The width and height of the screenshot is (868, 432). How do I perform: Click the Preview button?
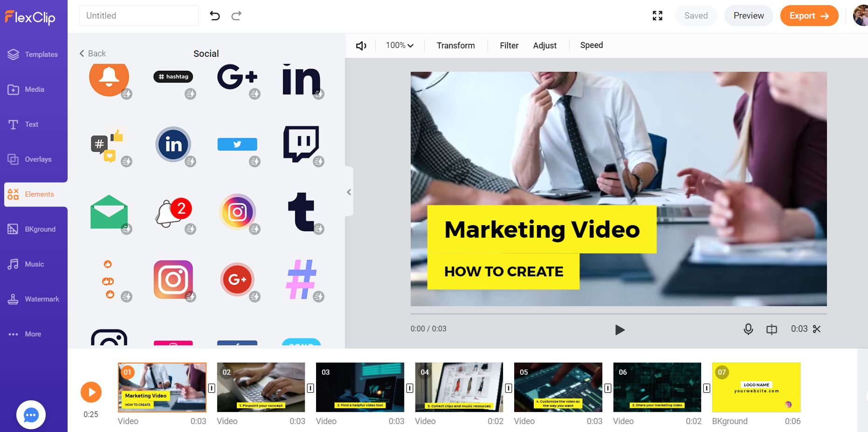(749, 16)
